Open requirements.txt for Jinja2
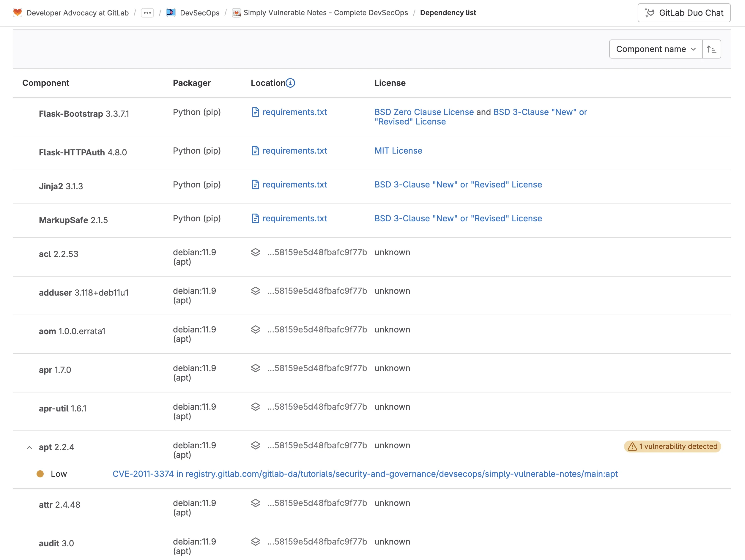The image size is (745, 560). 295,184
